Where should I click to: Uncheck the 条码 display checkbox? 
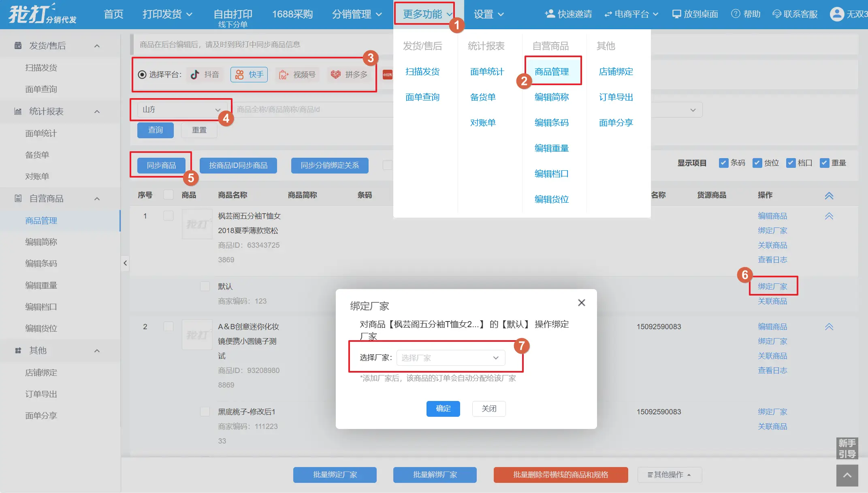pyautogui.click(x=723, y=163)
